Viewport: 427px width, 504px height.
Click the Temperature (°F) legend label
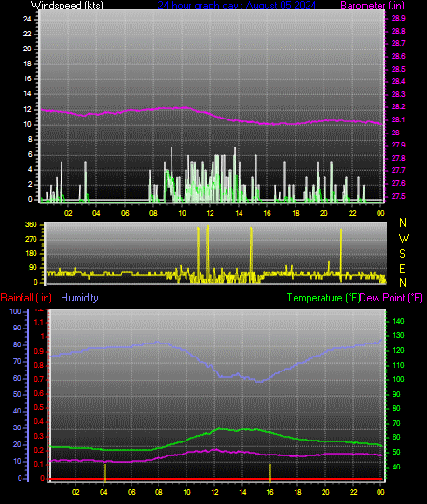324,298
